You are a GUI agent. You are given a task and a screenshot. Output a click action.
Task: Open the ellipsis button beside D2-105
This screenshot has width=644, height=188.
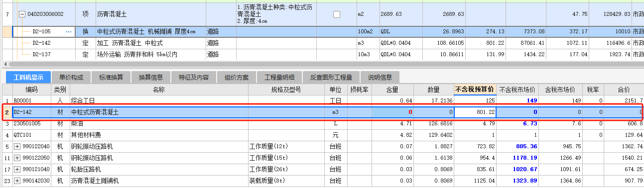pos(69,32)
